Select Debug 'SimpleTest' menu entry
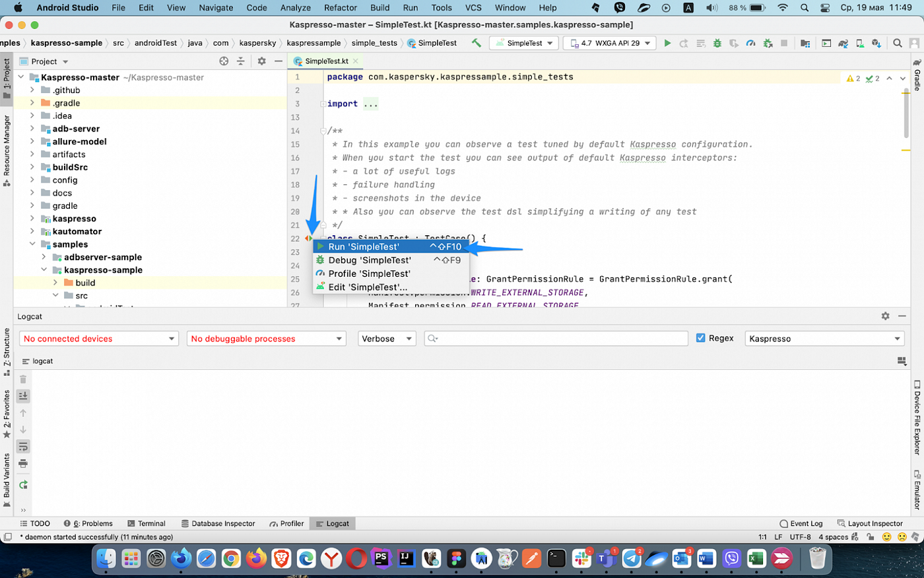The height and width of the screenshot is (578, 924). click(390, 260)
